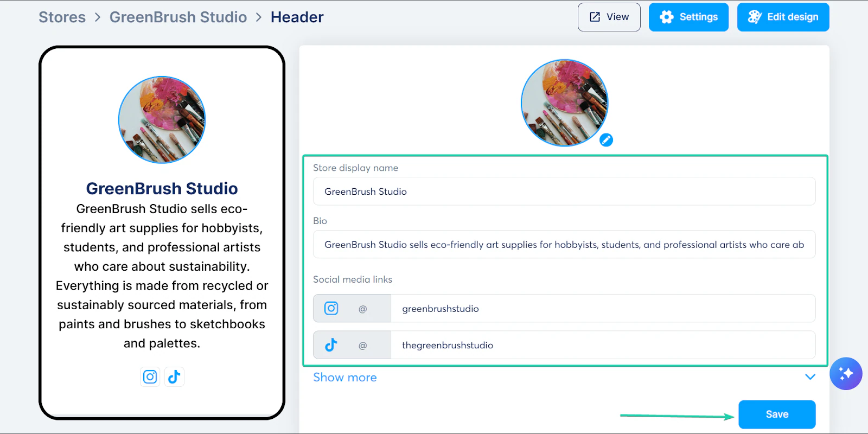Screen dimensions: 868x434
Task: Click the Instagram icon in social links row
Action: click(x=331, y=308)
